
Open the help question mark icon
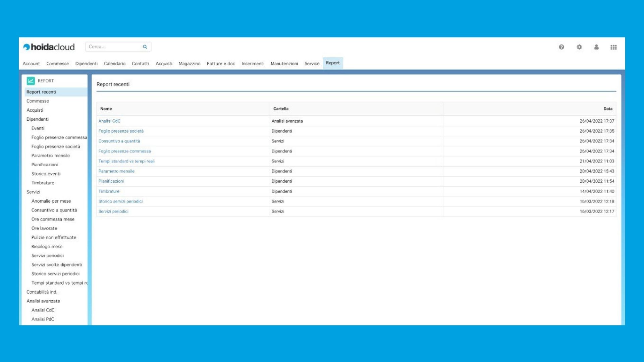click(561, 47)
